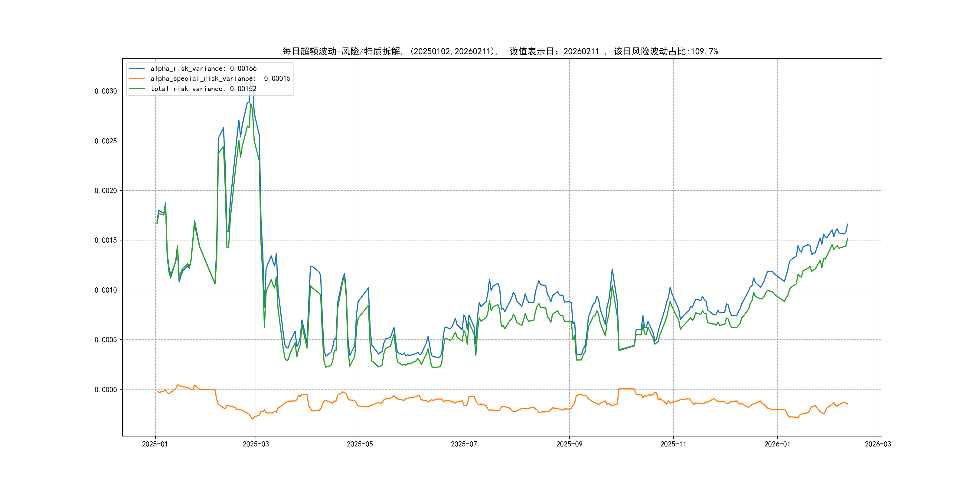Click the green total_risk_variance legend line
The height and width of the screenshot is (490, 980).
click(137, 89)
